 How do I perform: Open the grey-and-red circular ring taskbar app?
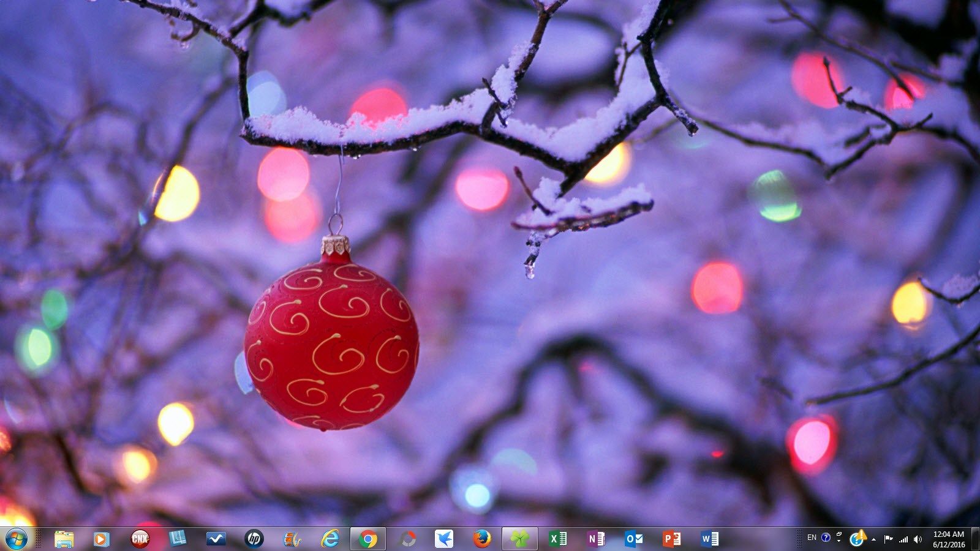click(407, 539)
